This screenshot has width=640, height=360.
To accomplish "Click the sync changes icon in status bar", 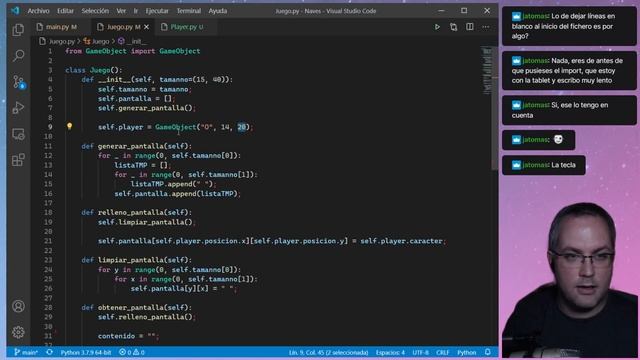I will (x=49, y=352).
